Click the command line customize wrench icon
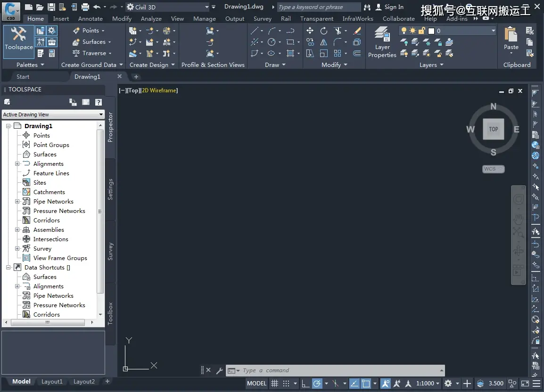The image size is (544, 392). click(219, 370)
